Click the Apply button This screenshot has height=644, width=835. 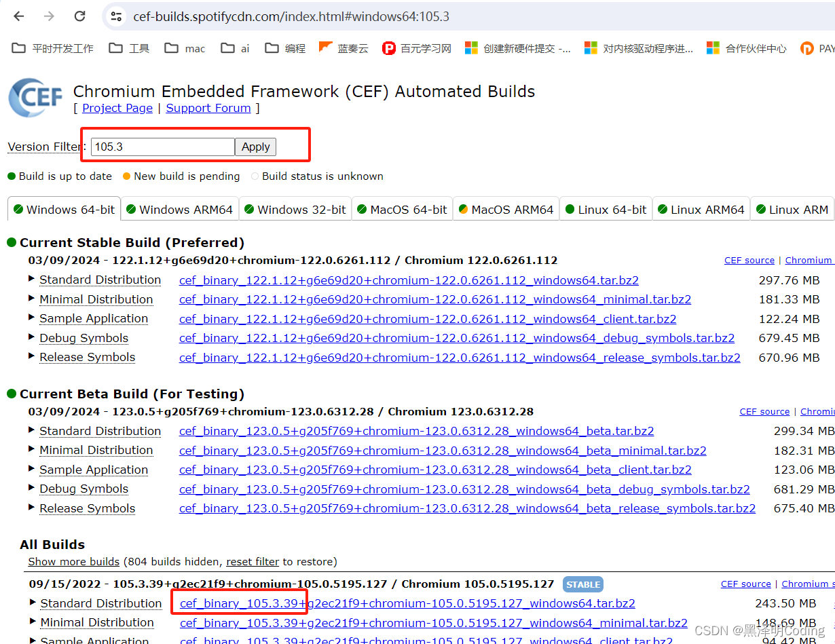[x=255, y=147]
